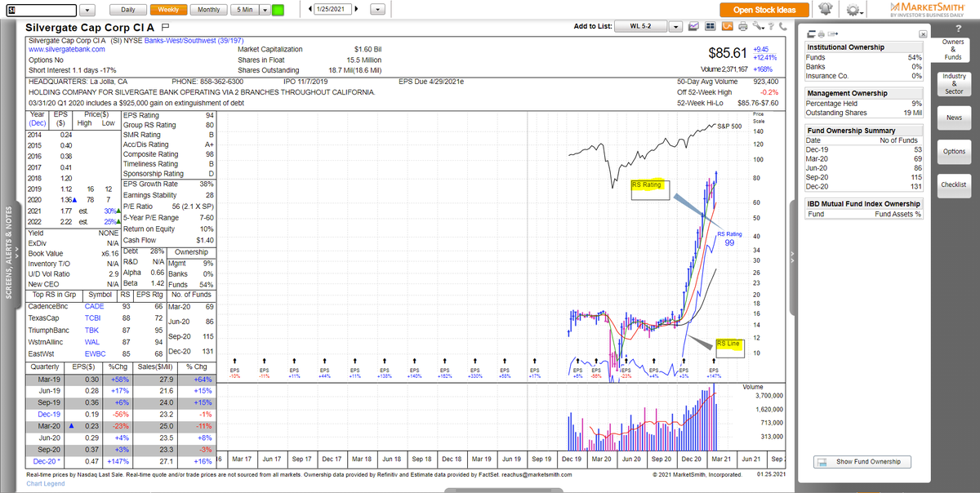Click the phone contact icon
The width and height of the screenshot is (980, 493).
click(x=782, y=26)
